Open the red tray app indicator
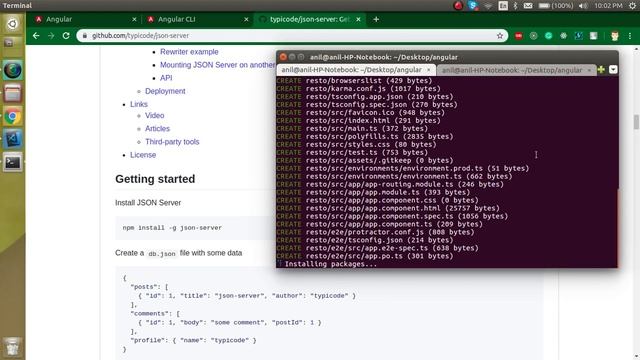This screenshot has width=640, height=360. [x=458, y=6]
